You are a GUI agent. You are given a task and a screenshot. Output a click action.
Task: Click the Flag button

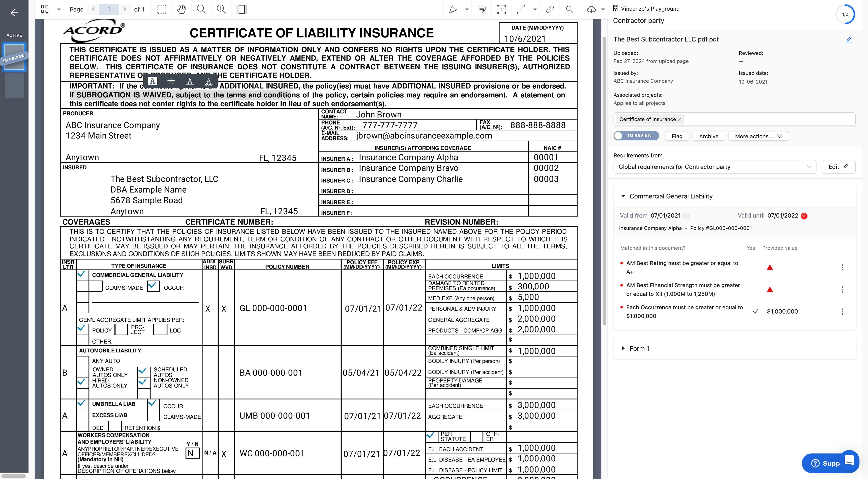(x=677, y=136)
